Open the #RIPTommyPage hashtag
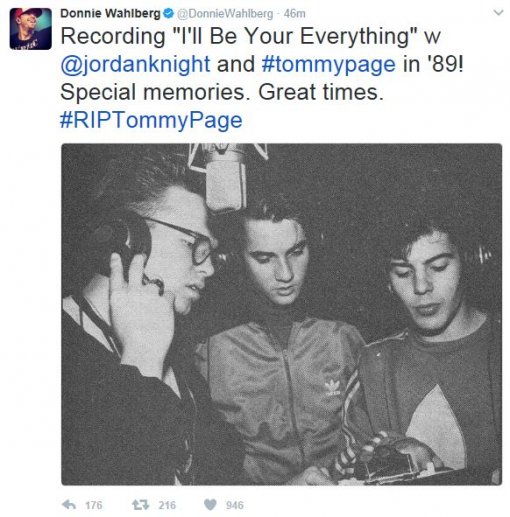The width and height of the screenshot is (510, 517). click(x=151, y=120)
